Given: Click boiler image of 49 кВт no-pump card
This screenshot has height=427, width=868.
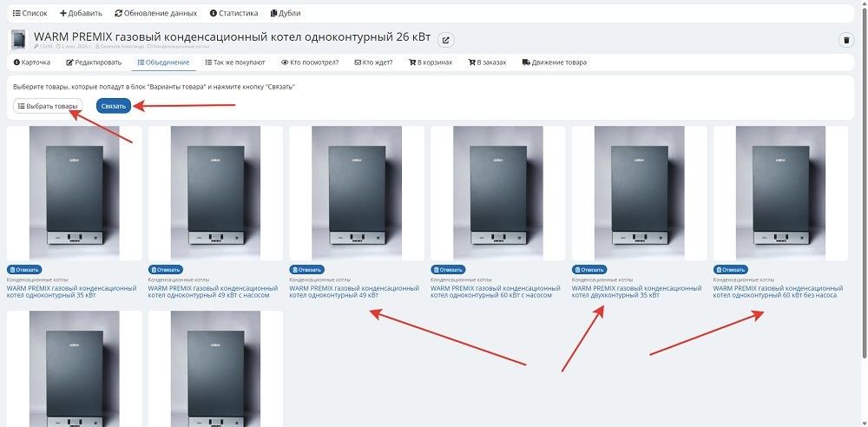Looking at the screenshot, I should [357, 194].
